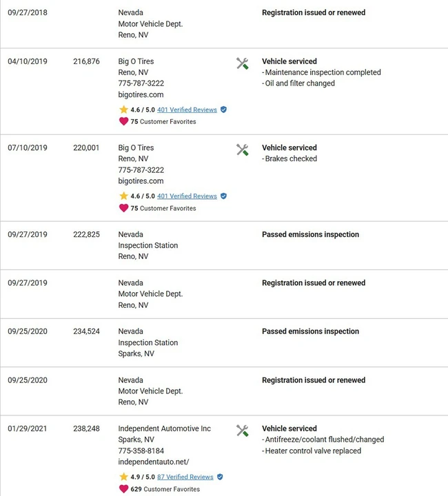
Task: Click the wrench icon beside 04/10/2019 service
Action: click(x=243, y=63)
